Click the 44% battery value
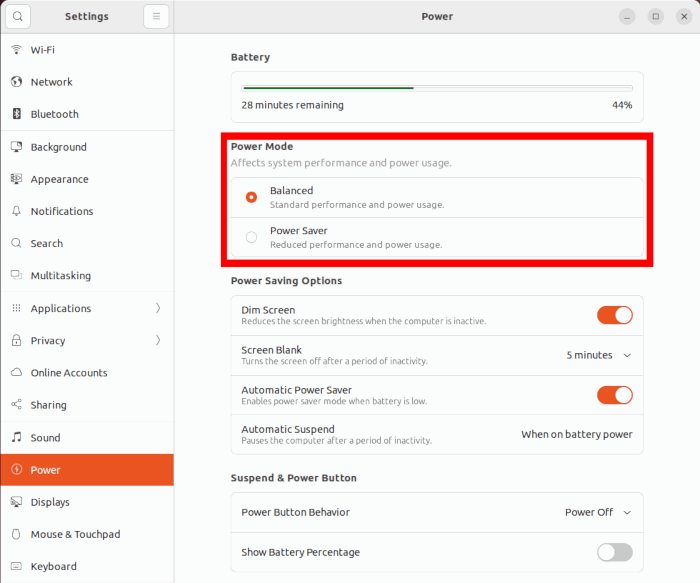Viewport: 700px width, 583px height. 622,105
